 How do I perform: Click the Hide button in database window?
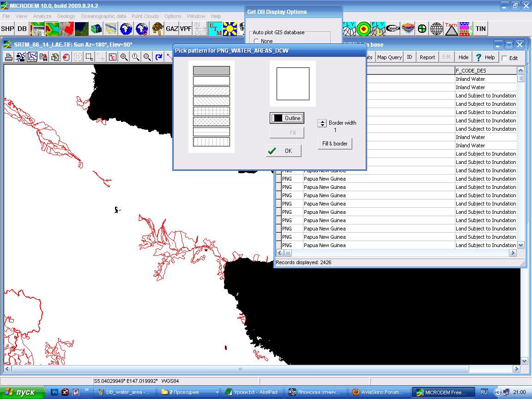coord(463,57)
